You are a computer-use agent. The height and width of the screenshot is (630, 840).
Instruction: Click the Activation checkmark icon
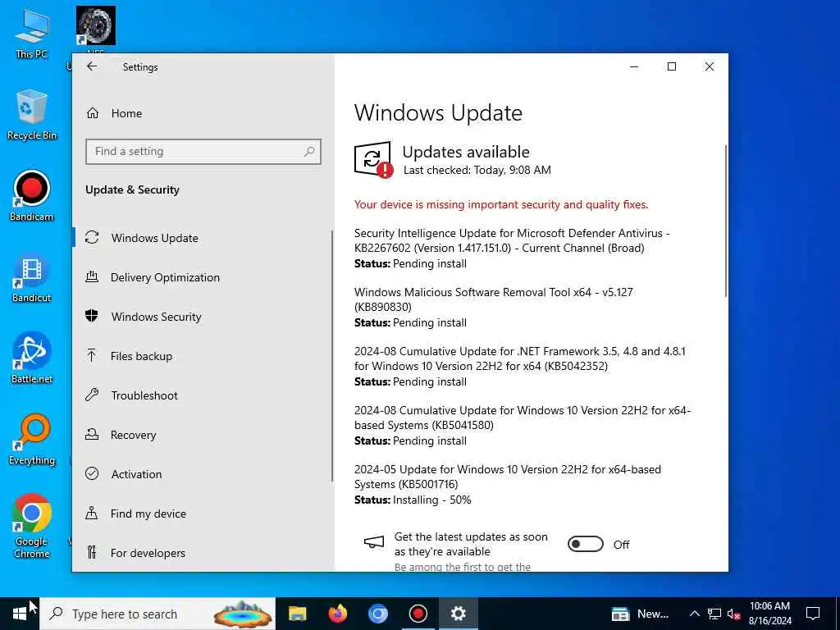coord(92,473)
